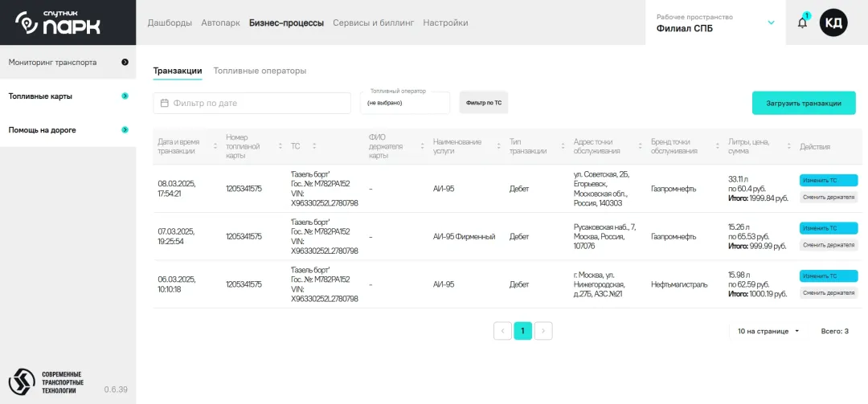868x404 pixels.
Task: Click Сменить держателя for the 06.03.2025 transaction
Action: click(828, 293)
